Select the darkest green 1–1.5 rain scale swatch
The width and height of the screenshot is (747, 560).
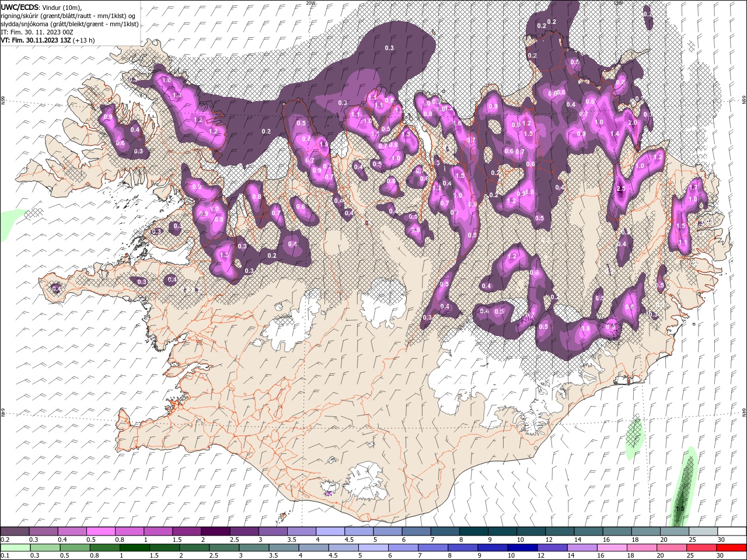[x=134, y=548]
